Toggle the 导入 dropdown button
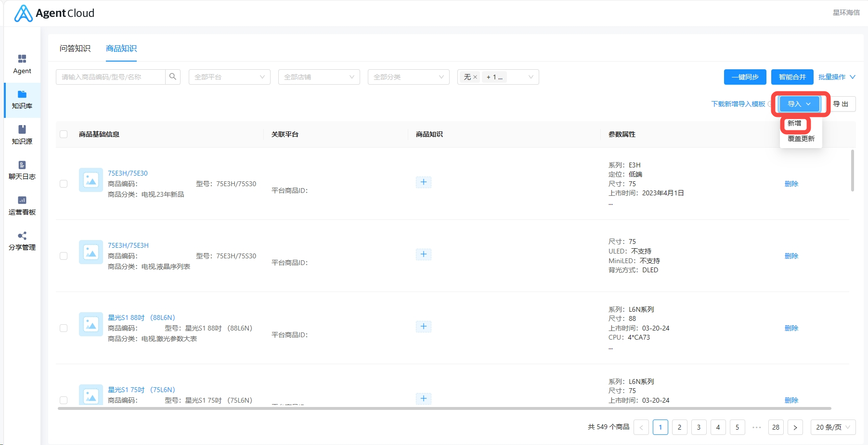The image size is (868, 445). (x=799, y=104)
